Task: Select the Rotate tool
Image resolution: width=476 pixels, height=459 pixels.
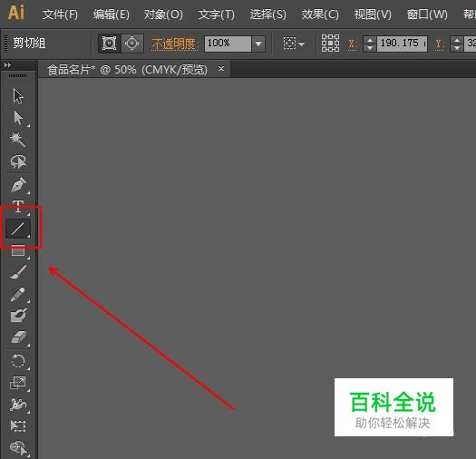Action: point(18,362)
